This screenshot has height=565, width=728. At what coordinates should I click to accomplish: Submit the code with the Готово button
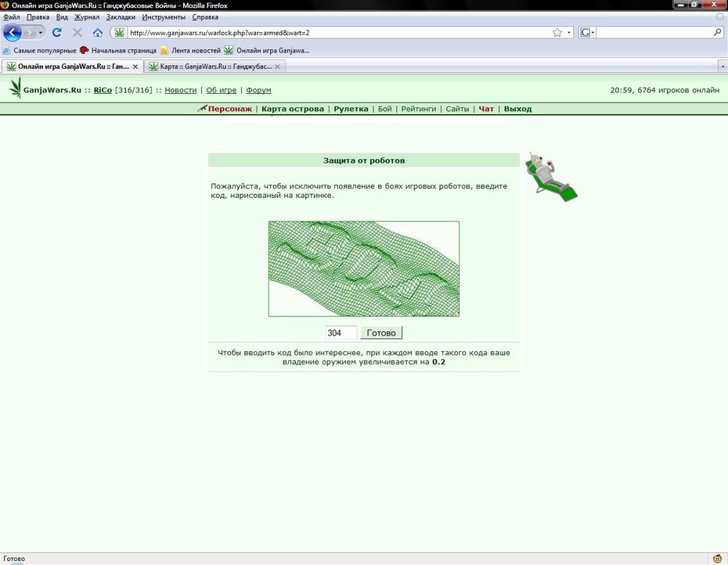click(x=381, y=333)
